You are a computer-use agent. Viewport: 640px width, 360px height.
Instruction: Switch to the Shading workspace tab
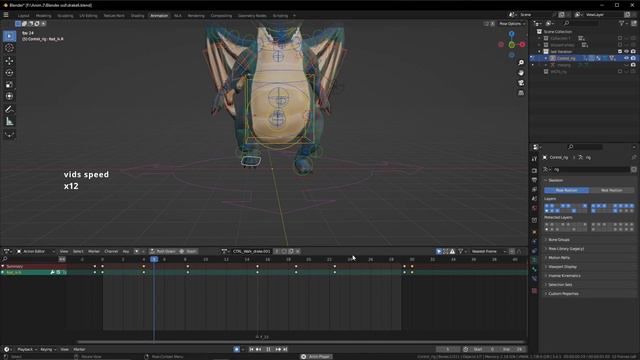(138, 16)
